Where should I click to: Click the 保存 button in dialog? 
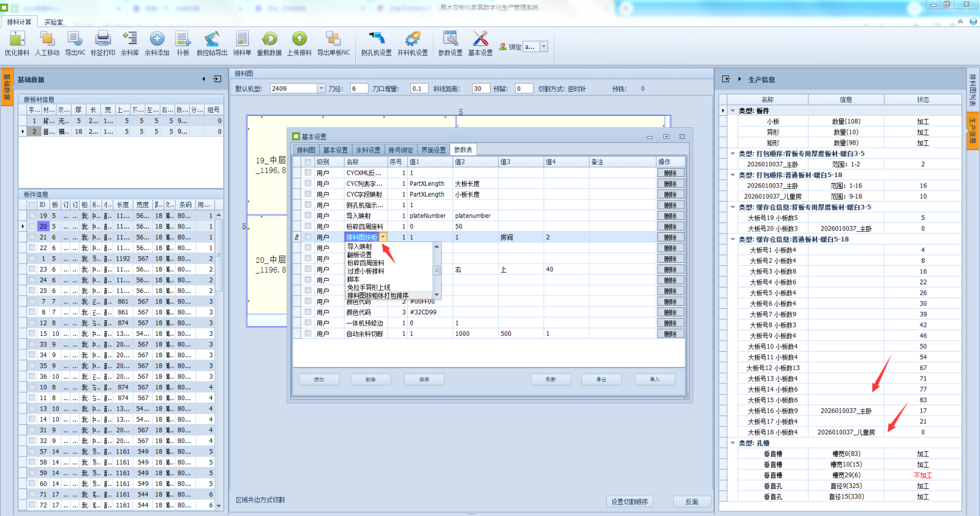[424, 380]
